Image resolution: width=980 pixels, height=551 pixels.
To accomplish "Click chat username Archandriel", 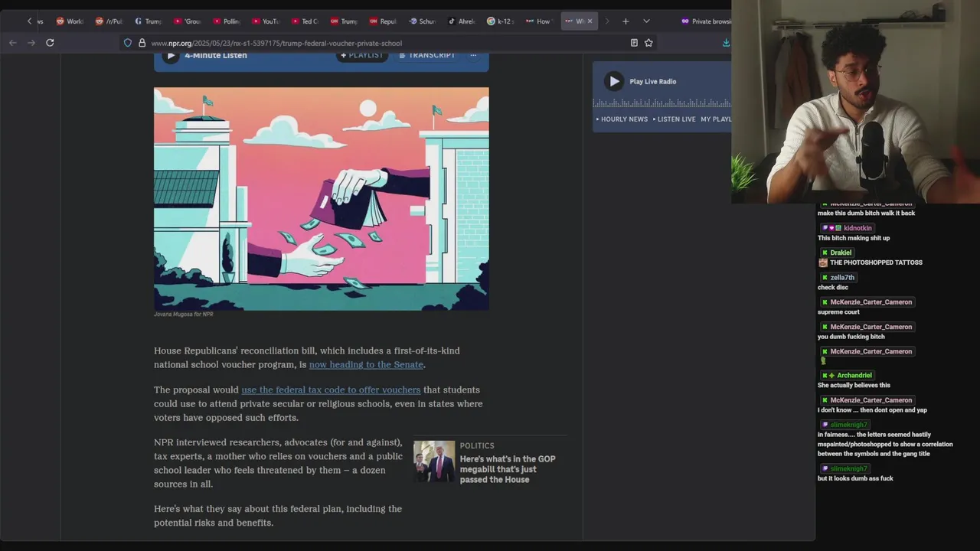I will 854,376.
